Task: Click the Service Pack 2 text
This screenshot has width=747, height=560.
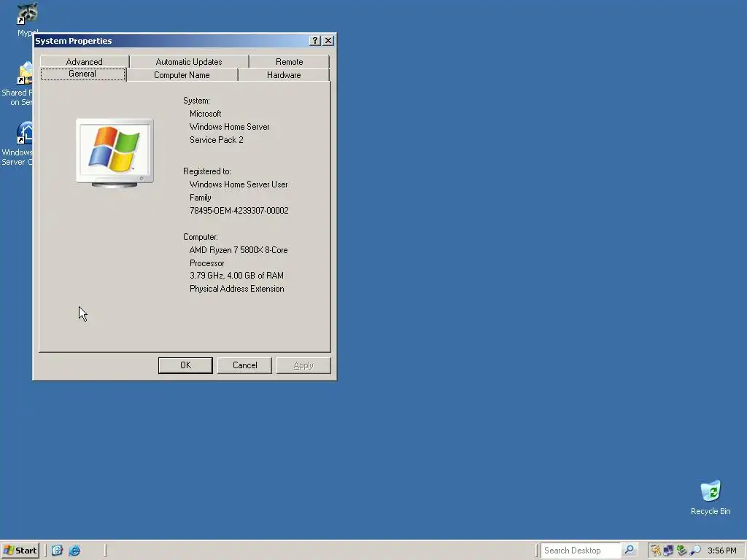Action: pos(216,140)
